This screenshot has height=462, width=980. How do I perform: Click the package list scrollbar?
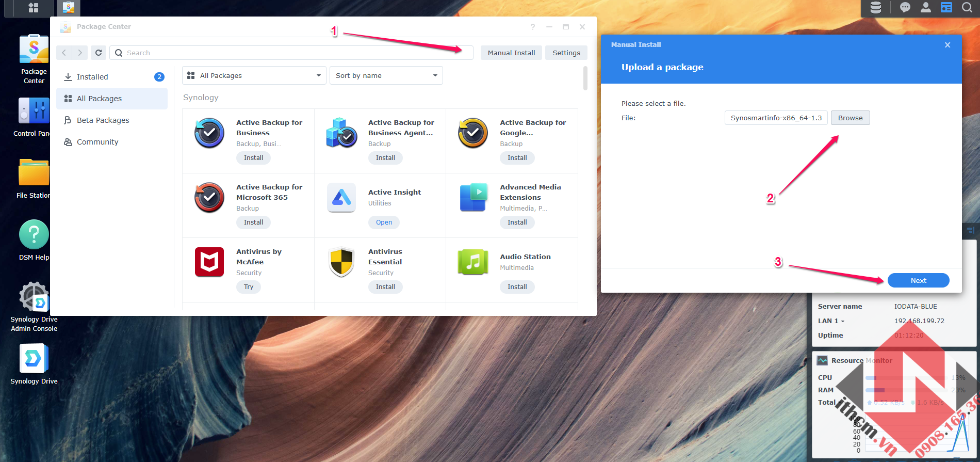click(x=585, y=78)
